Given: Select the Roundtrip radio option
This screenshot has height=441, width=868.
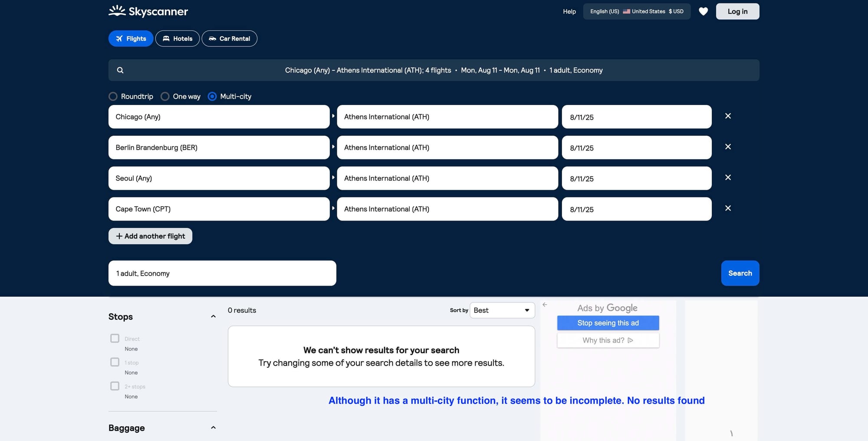Looking at the screenshot, I should tap(113, 96).
